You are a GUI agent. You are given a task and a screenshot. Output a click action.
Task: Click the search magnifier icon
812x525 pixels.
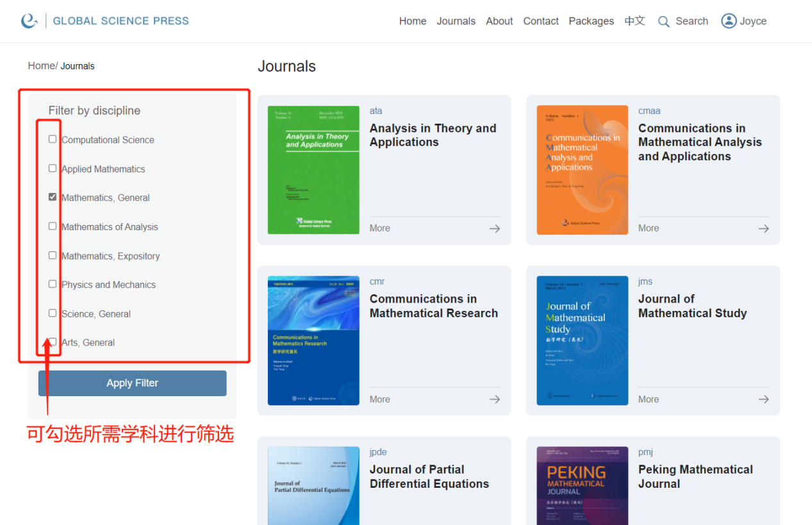[x=663, y=22]
